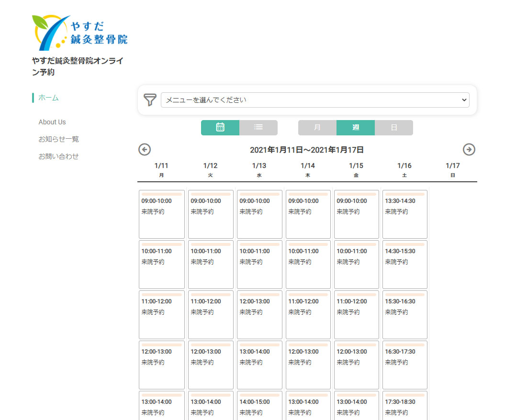Click the filter funnel icon
Screen dimensions: 516x420
pos(150,100)
